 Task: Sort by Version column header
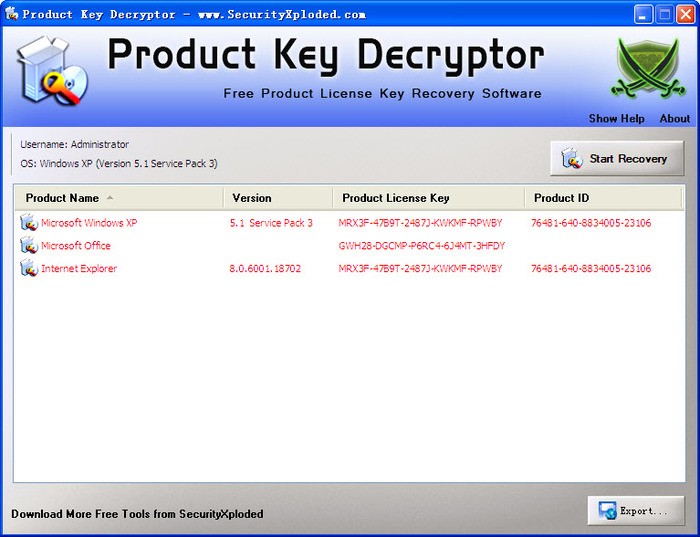(278, 198)
